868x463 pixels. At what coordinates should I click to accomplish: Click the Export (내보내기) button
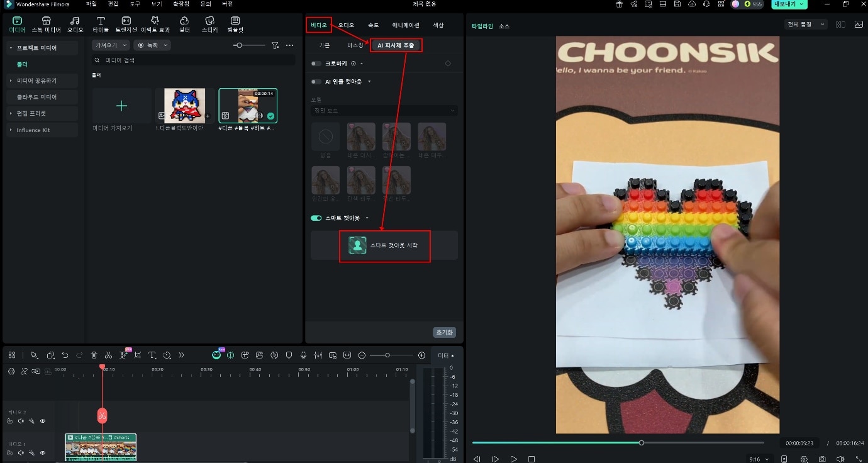click(789, 4)
